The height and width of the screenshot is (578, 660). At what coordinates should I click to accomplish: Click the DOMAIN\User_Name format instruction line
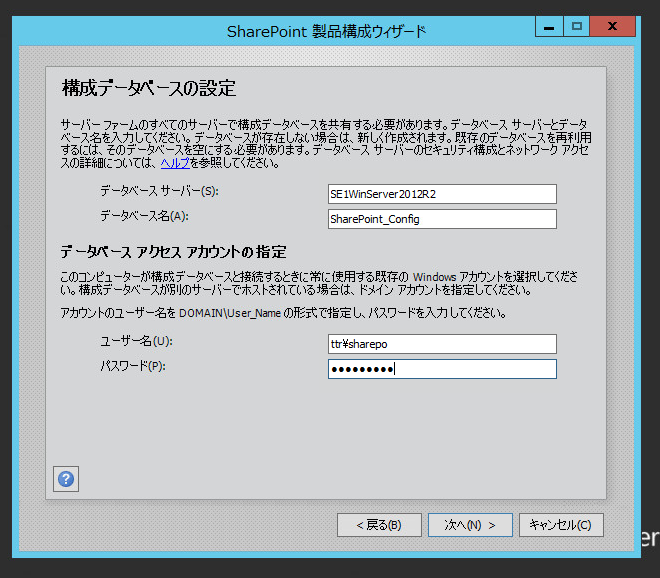(x=283, y=313)
